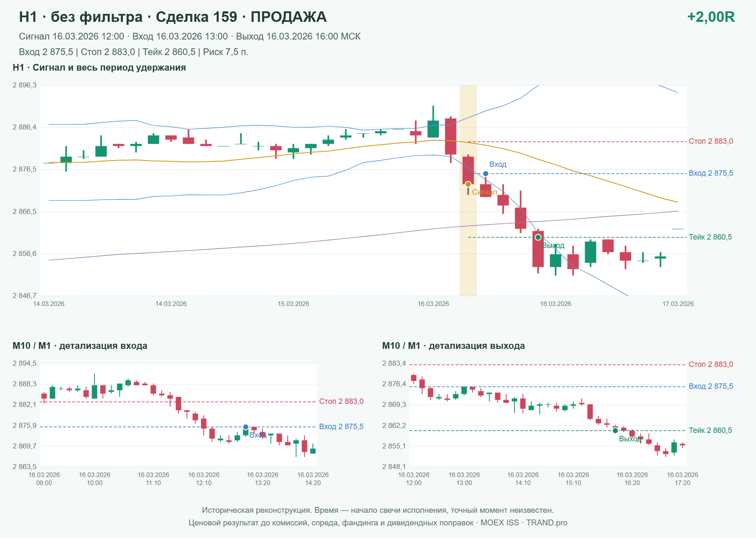The image size is (756, 538).
Task: Click 'Стоп 2 883,0' label in the exit detail chart
Action: coord(711,364)
